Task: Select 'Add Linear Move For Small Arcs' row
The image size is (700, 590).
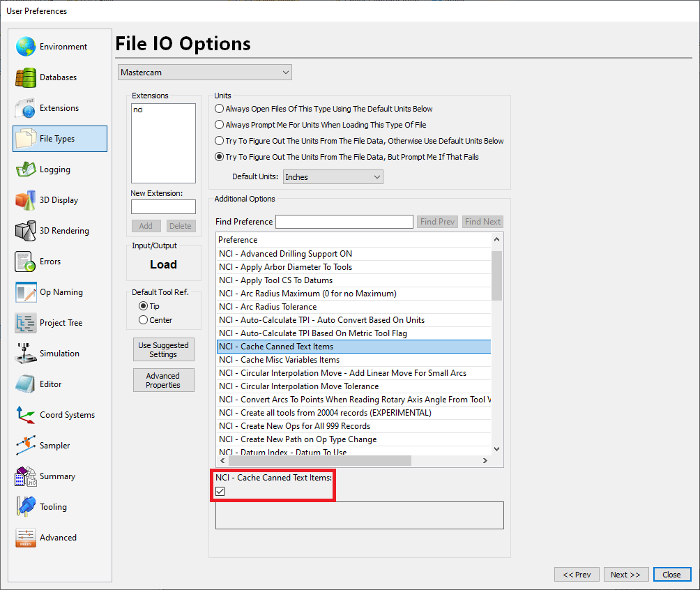Action: click(x=353, y=373)
